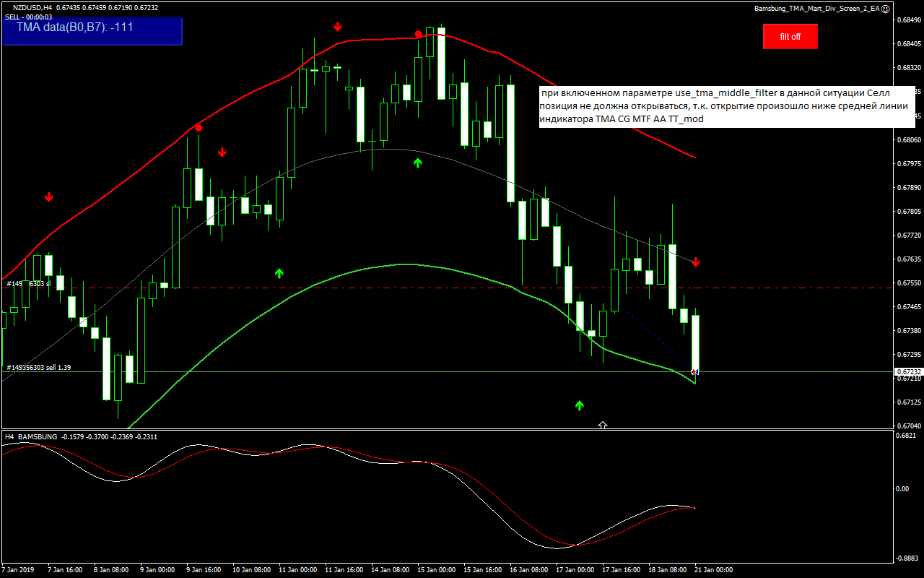Select the Russian use_tma_middle_filter annotation box
The width and height of the screenshot is (924, 578).
[x=727, y=105]
